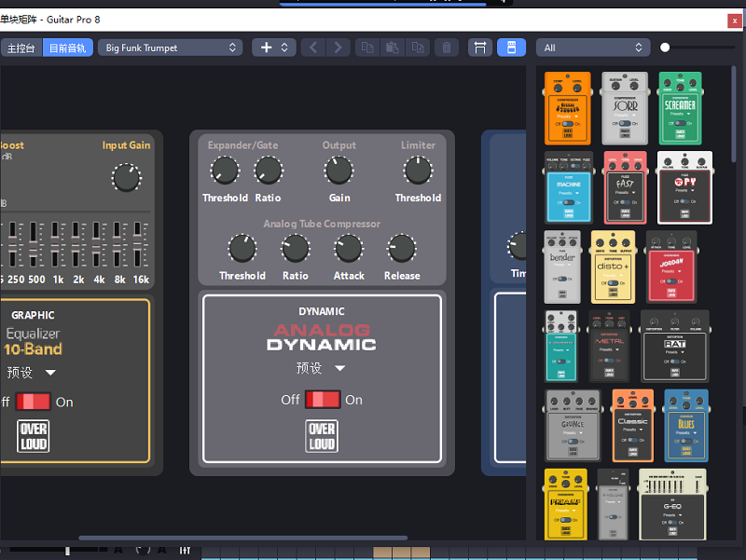Click the delete trash icon in toolbar
Image resolution: width=746 pixels, height=560 pixels.
pos(447,48)
